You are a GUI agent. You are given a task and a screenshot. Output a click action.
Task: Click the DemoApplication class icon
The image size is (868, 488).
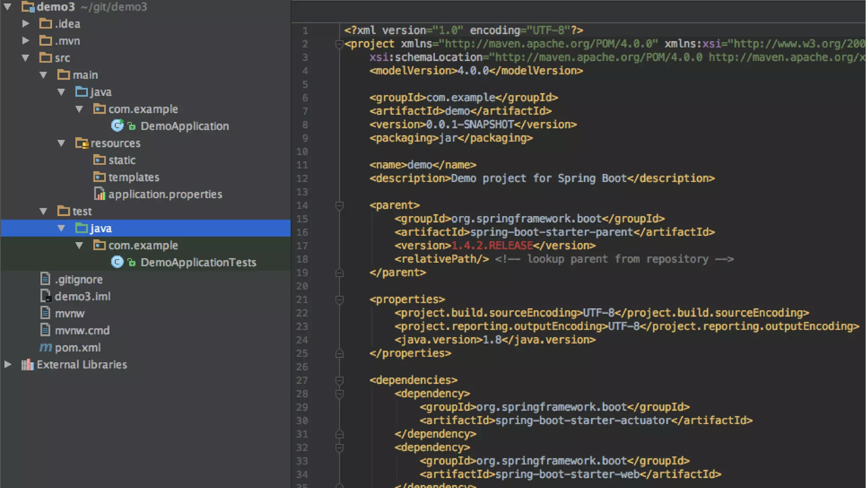(x=117, y=126)
